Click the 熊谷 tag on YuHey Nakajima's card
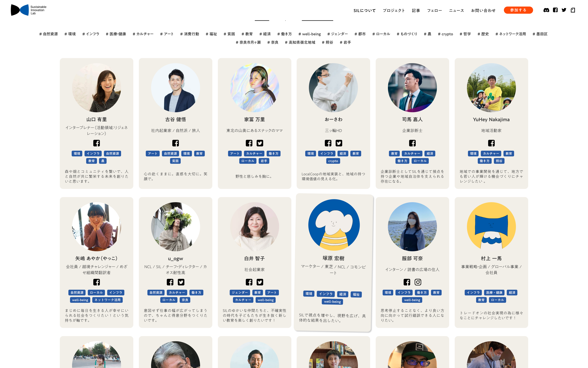 [499, 161]
